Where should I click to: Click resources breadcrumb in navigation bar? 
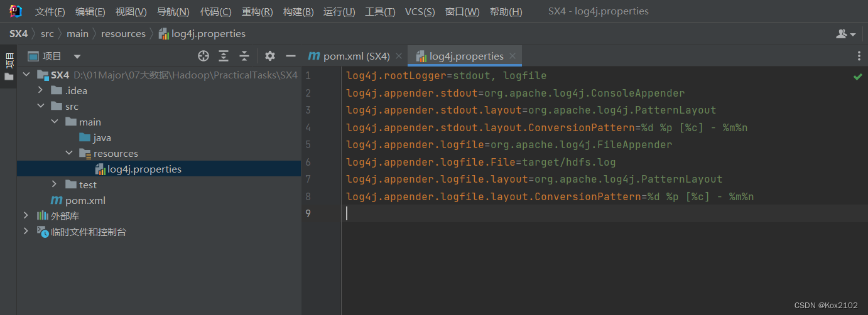click(x=123, y=34)
